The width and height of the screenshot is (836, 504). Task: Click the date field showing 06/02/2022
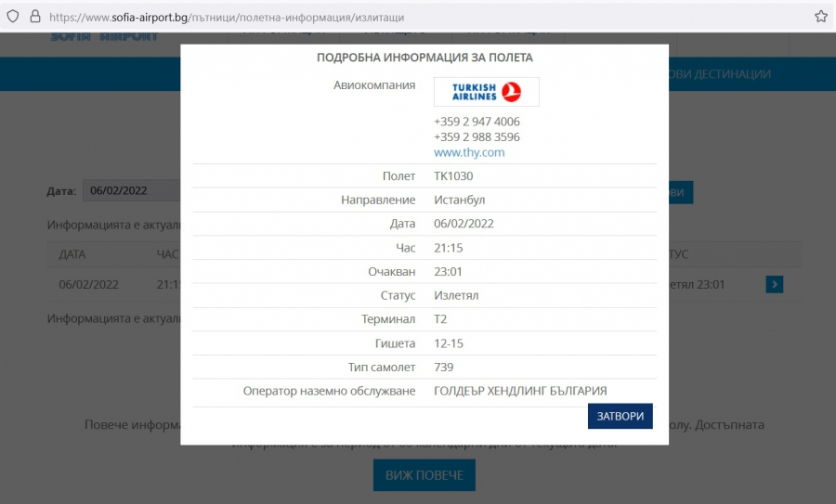(131, 190)
